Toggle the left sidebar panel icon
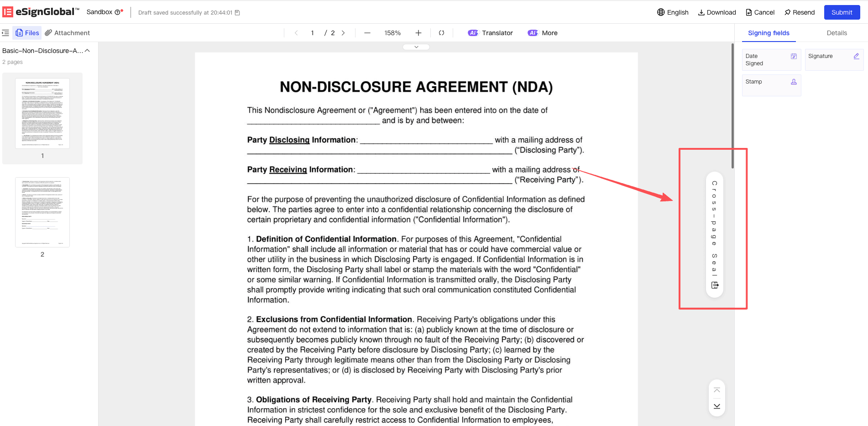This screenshot has width=868, height=426. point(5,33)
